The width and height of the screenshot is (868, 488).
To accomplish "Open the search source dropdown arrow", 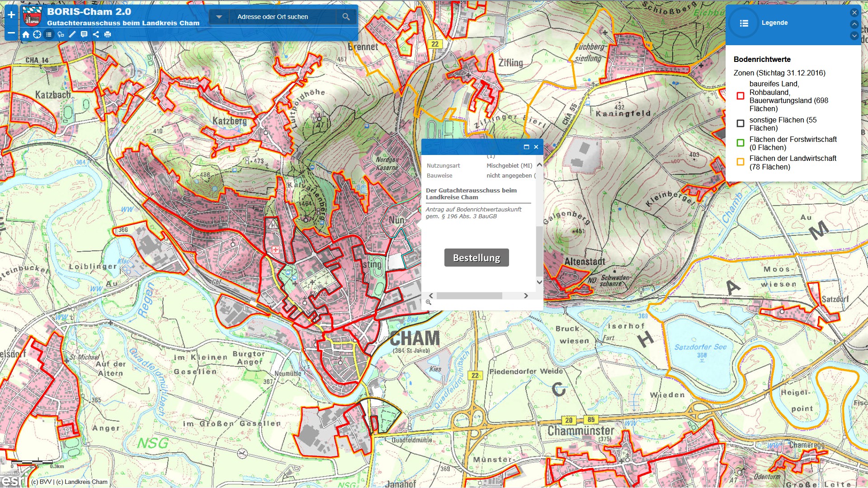I will [219, 17].
